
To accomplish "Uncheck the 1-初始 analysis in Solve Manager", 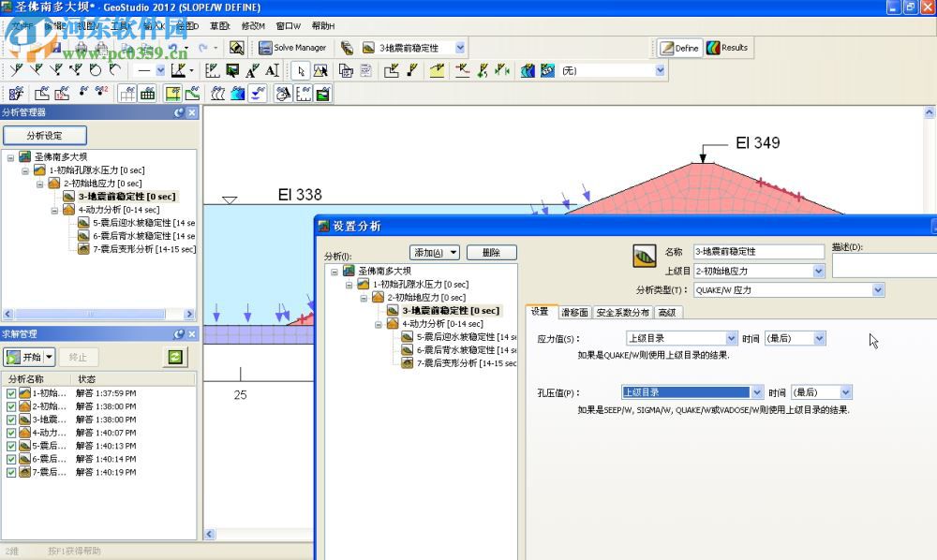I will pos(11,392).
